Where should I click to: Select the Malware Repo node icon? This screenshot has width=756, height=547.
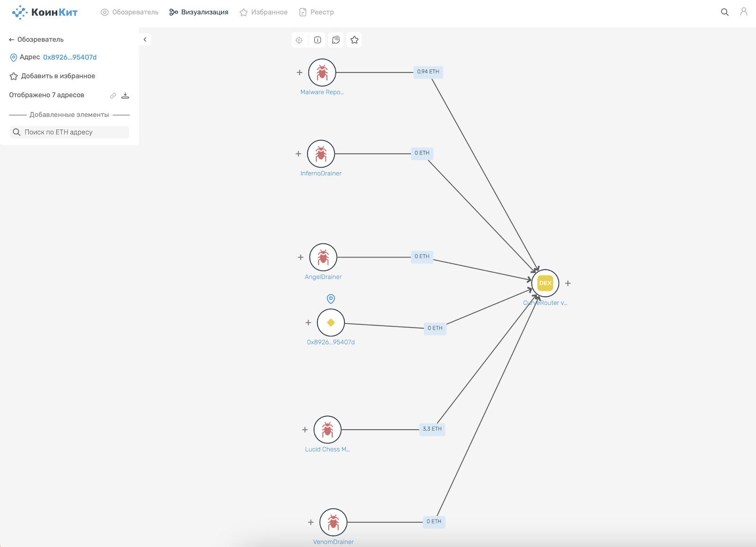[322, 72]
